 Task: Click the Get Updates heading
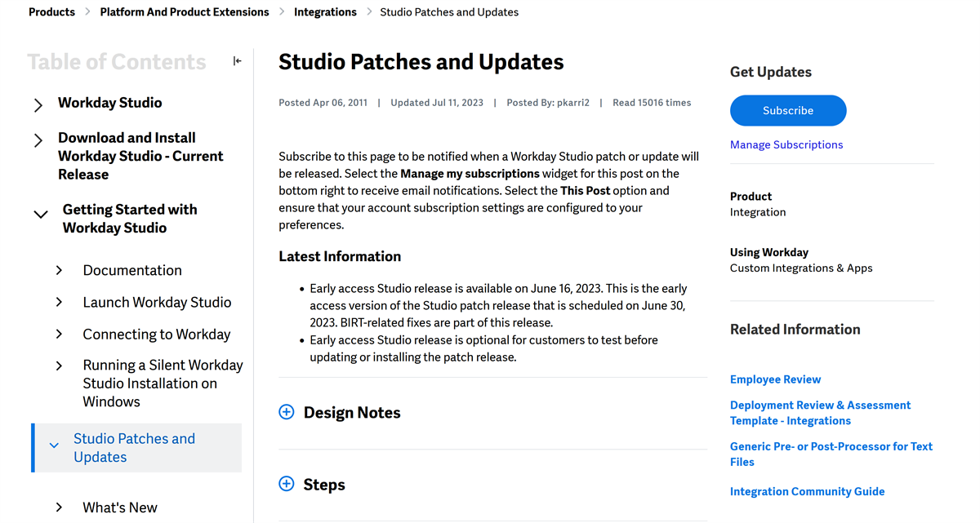[x=771, y=72]
